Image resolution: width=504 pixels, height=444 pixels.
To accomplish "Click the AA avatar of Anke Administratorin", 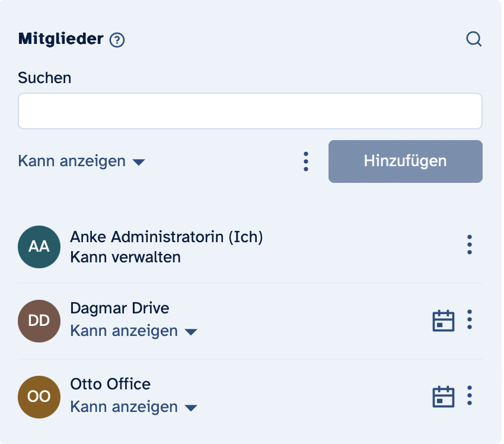I will pos(39,247).
